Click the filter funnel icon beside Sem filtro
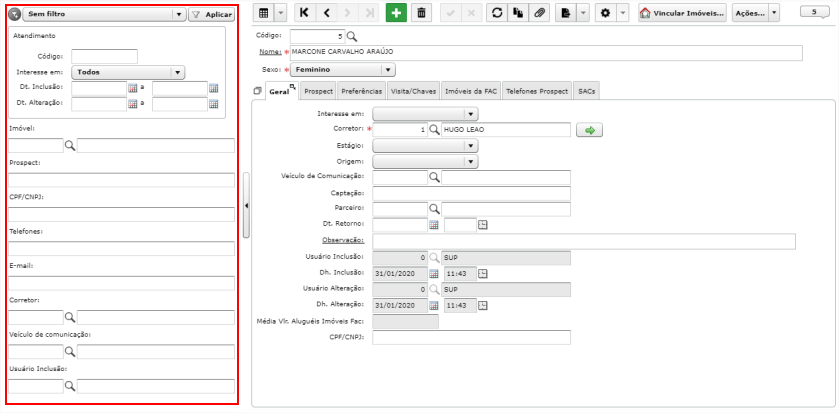The width and height of the screenshot is (839, 413). point(15,14)
